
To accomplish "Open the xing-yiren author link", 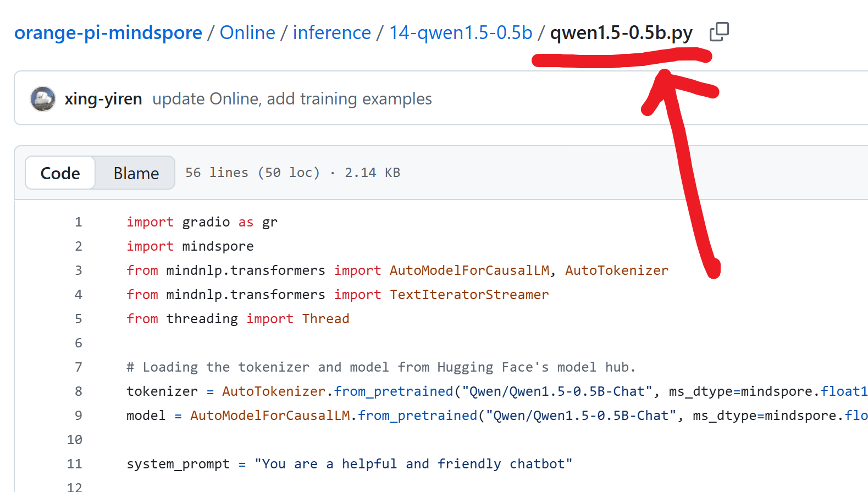I will click(103, 99).
